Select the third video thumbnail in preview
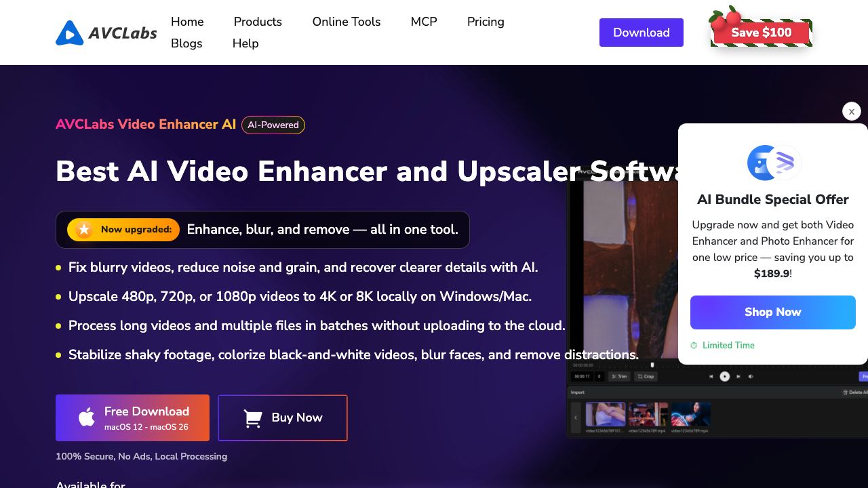The width and height of the screenshot is (868, 488). [x=690, y=415]
